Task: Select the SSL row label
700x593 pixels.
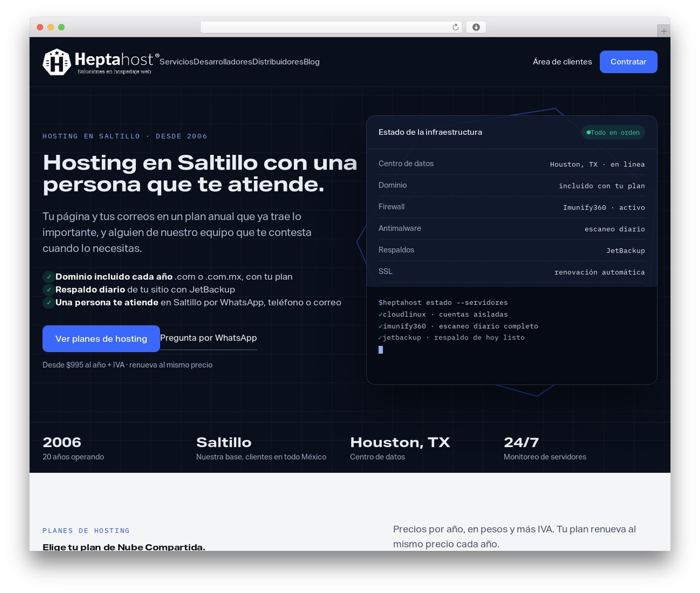Action: 386,271
